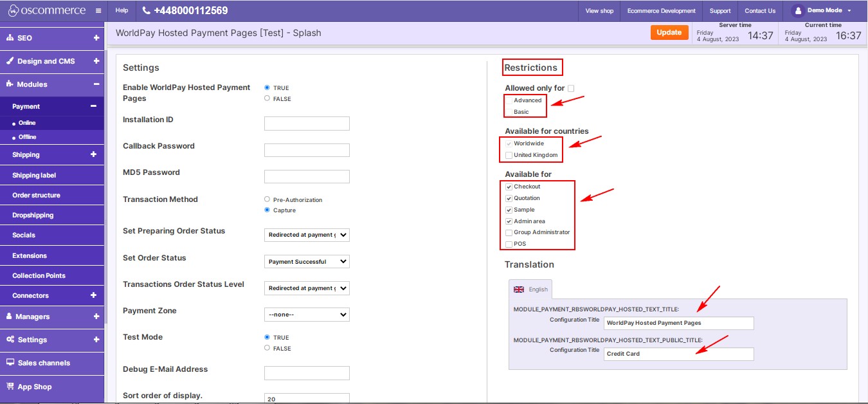Click the SEO sitemap icon
The height and width of the screenshot is (404, 868).
(x=10, y=38)
